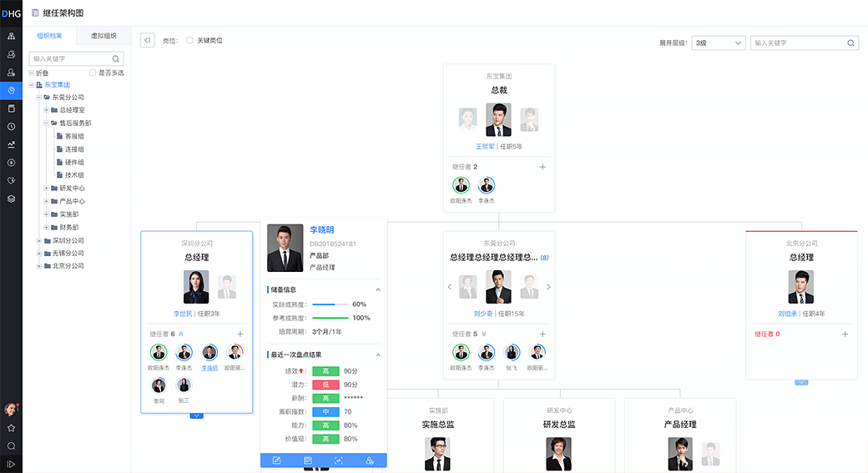Click the edit icon in 李晓明 popup toolbar
This screenshot has width=868, height=473.
[277, 460]
